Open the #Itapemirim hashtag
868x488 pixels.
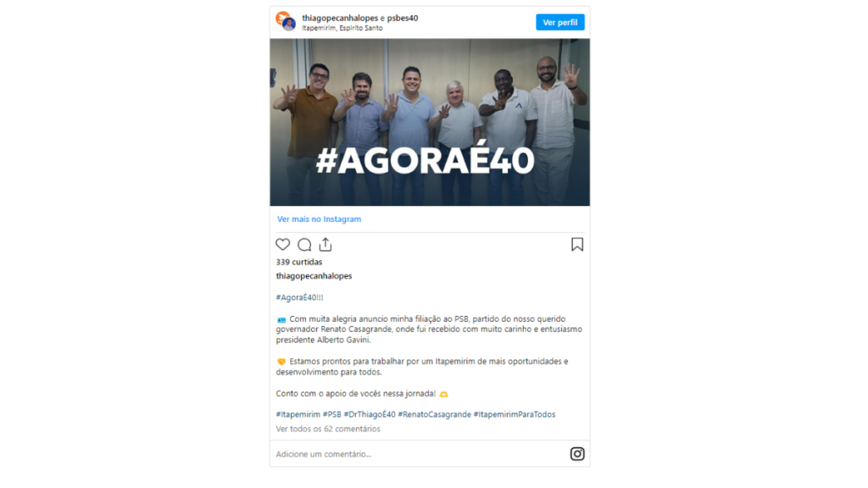(298, 413)
